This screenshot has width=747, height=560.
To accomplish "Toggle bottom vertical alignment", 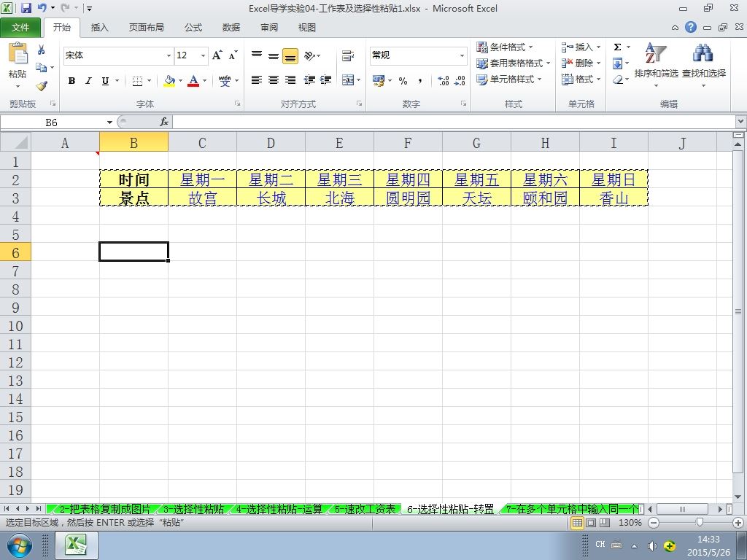I will pyautogui.click(x=290, y=56).
